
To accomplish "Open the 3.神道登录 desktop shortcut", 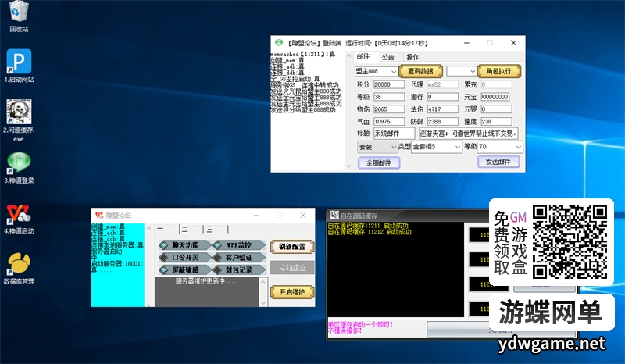I will point(19,167).
